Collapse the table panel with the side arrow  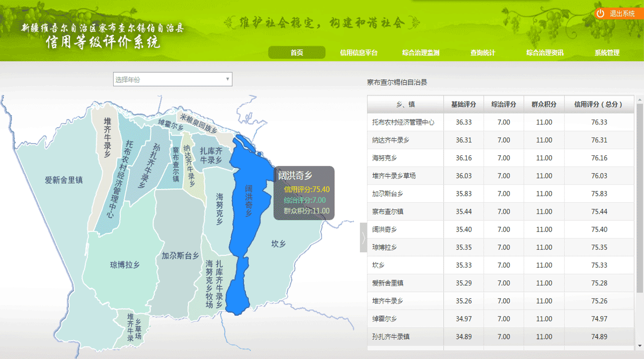363,238
